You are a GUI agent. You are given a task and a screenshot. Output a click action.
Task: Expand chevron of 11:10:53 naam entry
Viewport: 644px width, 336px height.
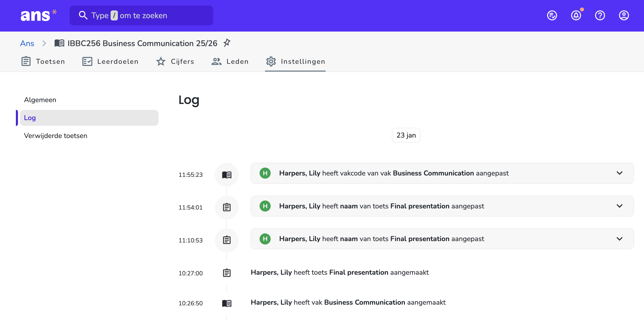pyautogui.click(x=619, y=239)
